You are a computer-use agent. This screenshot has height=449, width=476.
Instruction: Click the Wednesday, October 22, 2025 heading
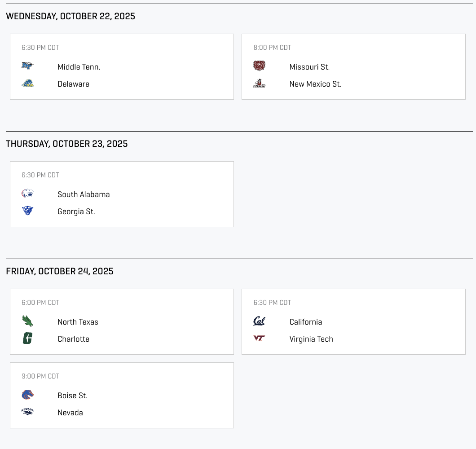click(x=71, y=16)
